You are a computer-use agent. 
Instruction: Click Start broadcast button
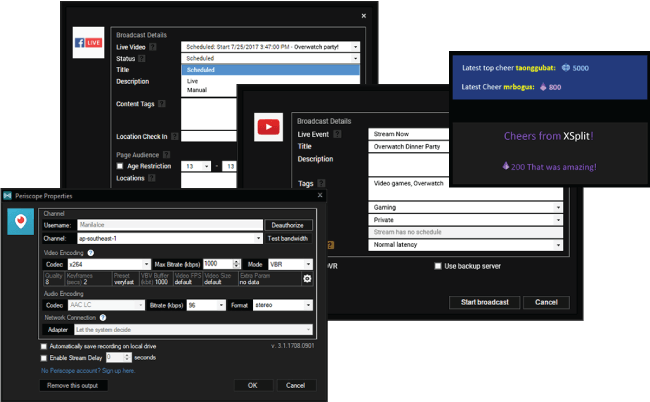pyautogui.click(x=485, y=302)
